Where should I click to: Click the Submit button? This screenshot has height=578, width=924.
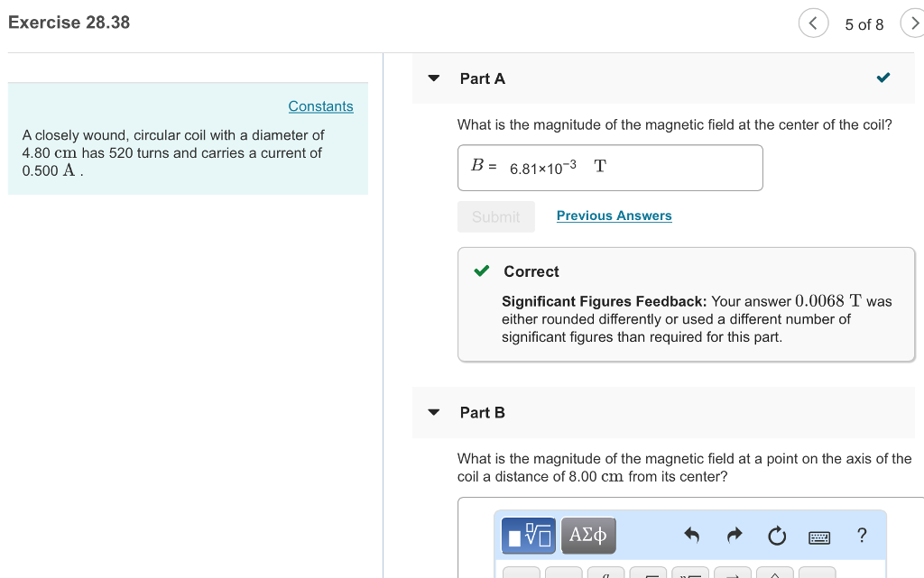495,216
